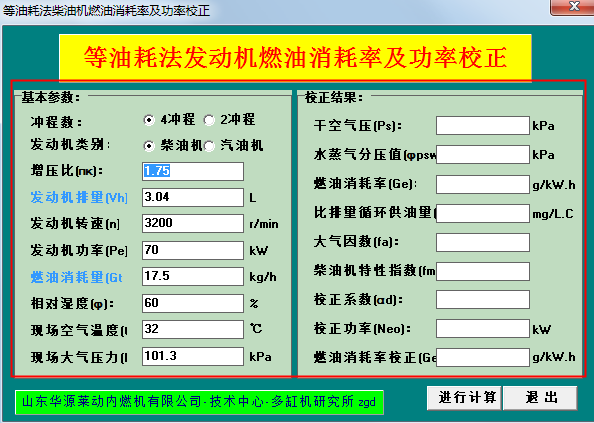Click the 干空气压(Ps) label
This screenshot has height=423, width=594.
coord(358,125)
